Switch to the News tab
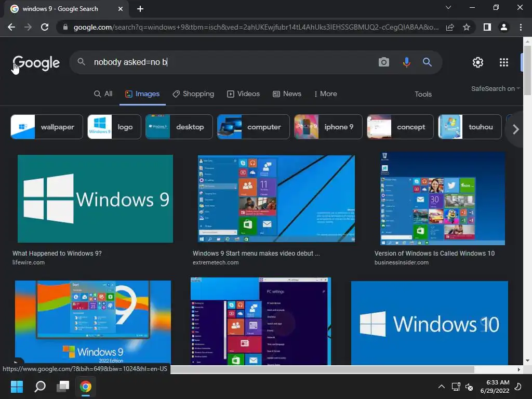The height and width of the screenshot is (399, 532). coord(287,94)
